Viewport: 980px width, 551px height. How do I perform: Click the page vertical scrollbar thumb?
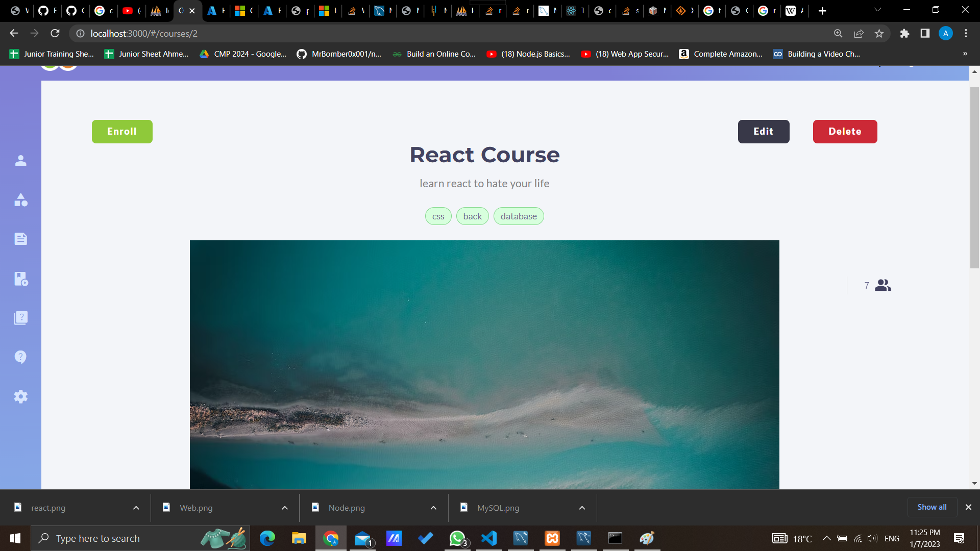coord(974,178)
